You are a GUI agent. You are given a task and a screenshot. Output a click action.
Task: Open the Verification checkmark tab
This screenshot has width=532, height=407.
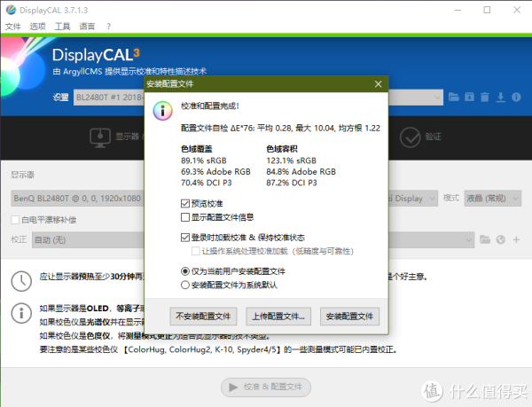[410, 137]
